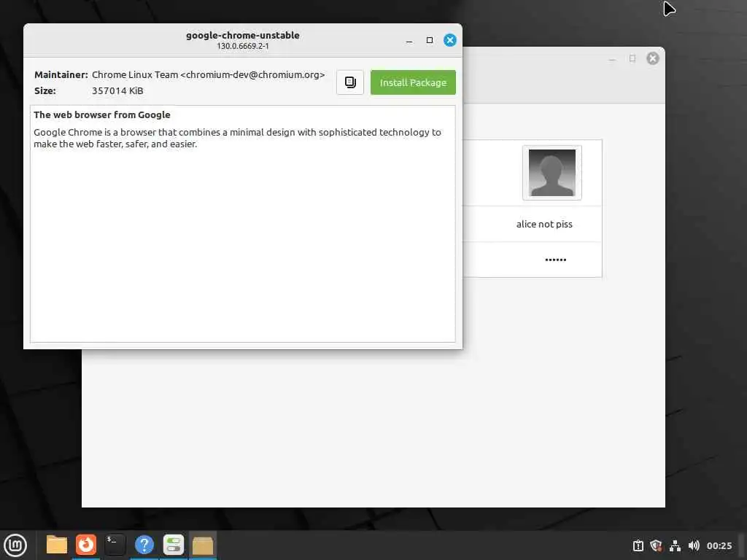Open the update manager shield tray icon

(656, 545)
